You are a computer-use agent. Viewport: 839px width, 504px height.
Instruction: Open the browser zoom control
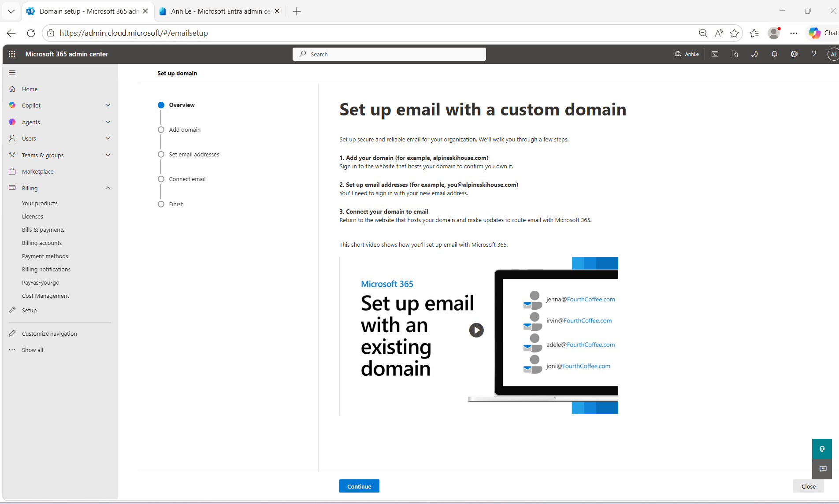pos(703,33)
